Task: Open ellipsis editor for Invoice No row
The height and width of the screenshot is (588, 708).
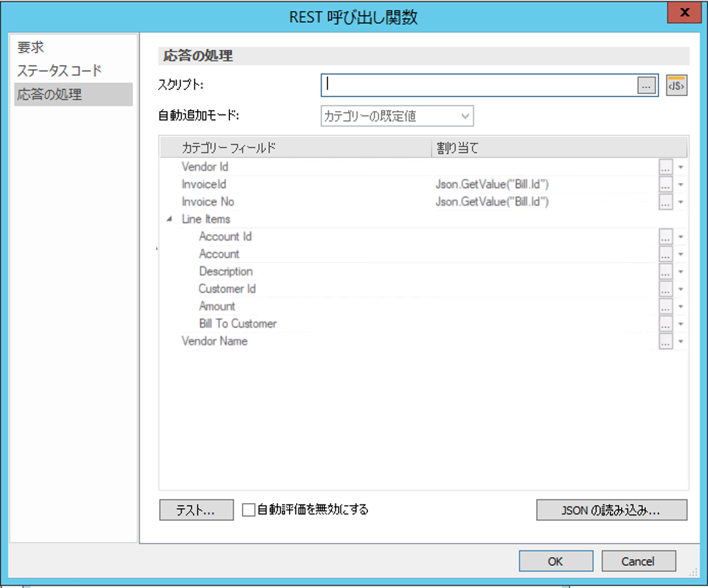Action: tap(666, 202)
